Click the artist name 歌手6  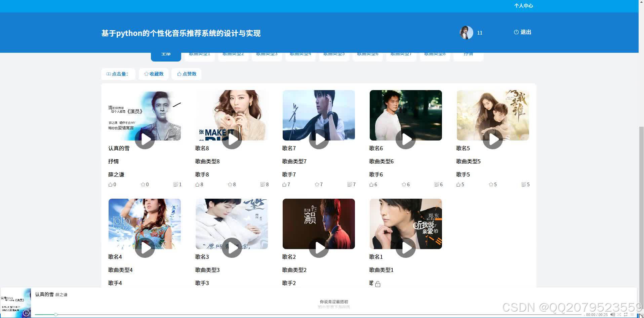coord(376,174)
